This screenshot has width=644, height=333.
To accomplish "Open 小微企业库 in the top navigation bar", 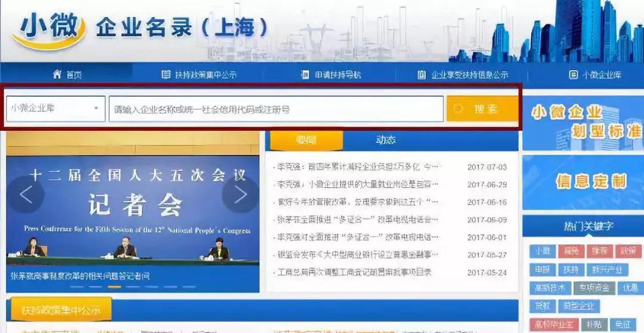I will (x=595, y=74).
